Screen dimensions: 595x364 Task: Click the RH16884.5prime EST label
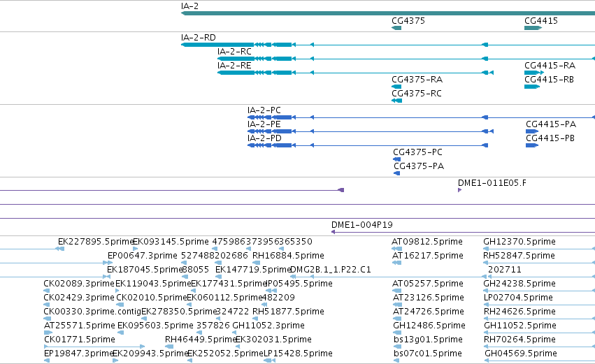point(288,256)
